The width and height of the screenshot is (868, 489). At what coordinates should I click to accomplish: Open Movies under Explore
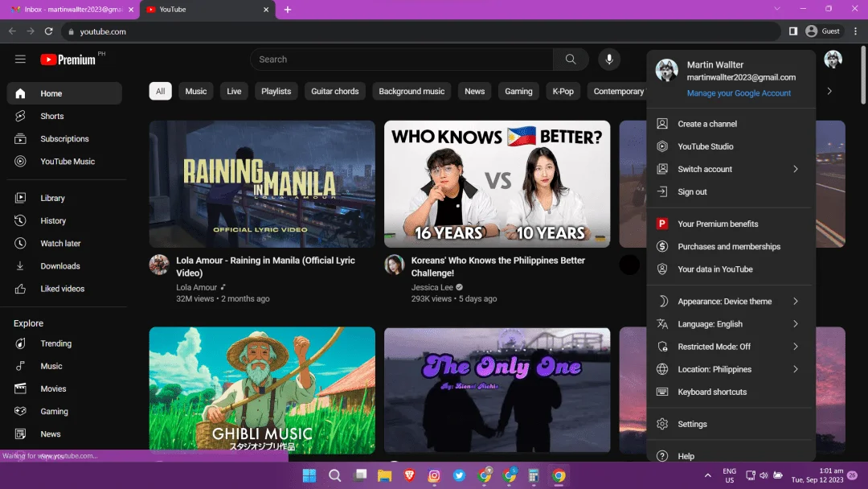(x=65, y=389)
